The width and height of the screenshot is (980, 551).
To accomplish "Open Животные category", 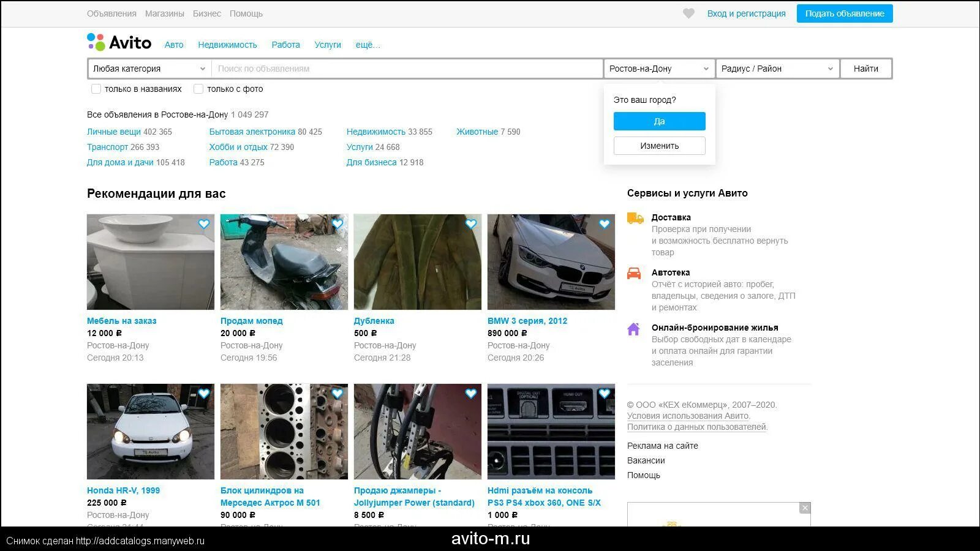I will [477, 132].
